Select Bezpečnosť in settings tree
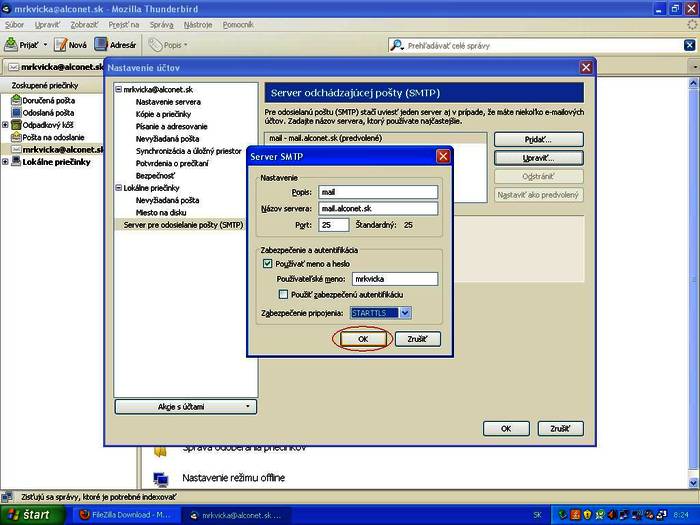The height and width of the screenshot is (525, 700). tap(155, 176)
